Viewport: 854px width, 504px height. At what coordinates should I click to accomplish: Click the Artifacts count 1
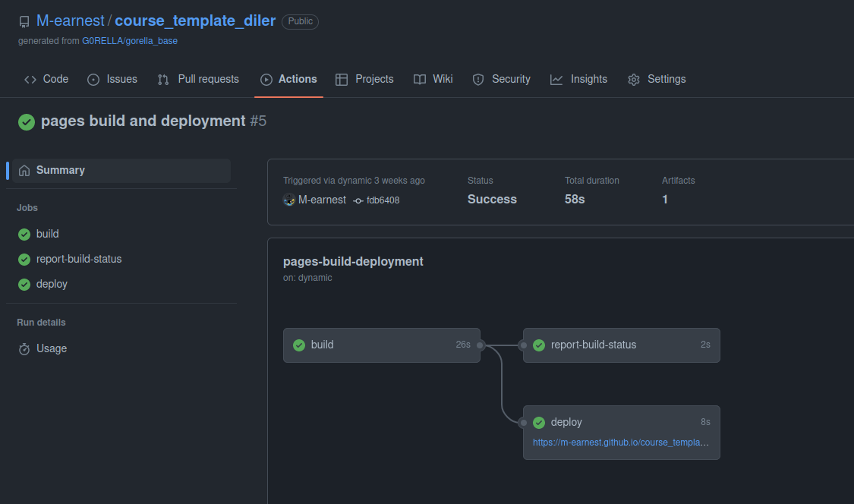pos(665,200)
